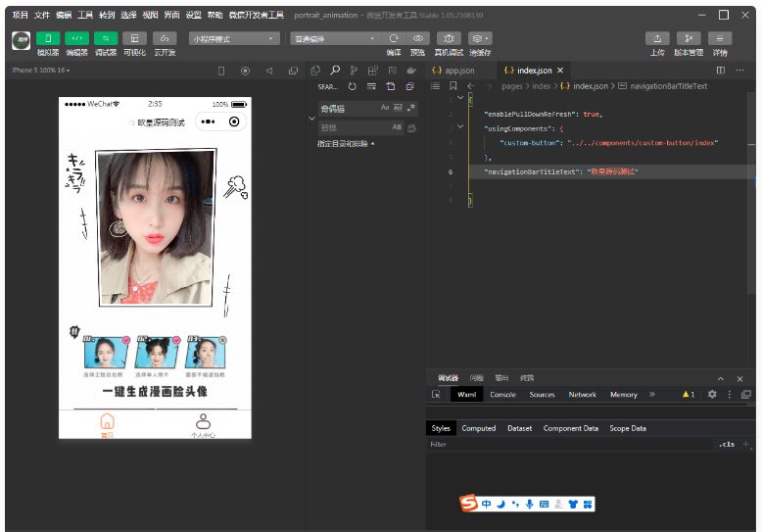
Task: Open the 微信开发者工具 menu
Action: coord(256,15)
